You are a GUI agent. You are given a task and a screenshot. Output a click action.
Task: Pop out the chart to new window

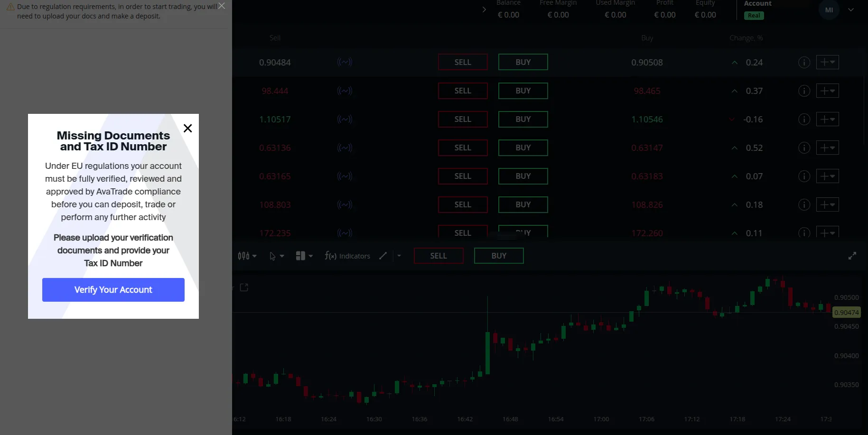(x=244, y=287)
